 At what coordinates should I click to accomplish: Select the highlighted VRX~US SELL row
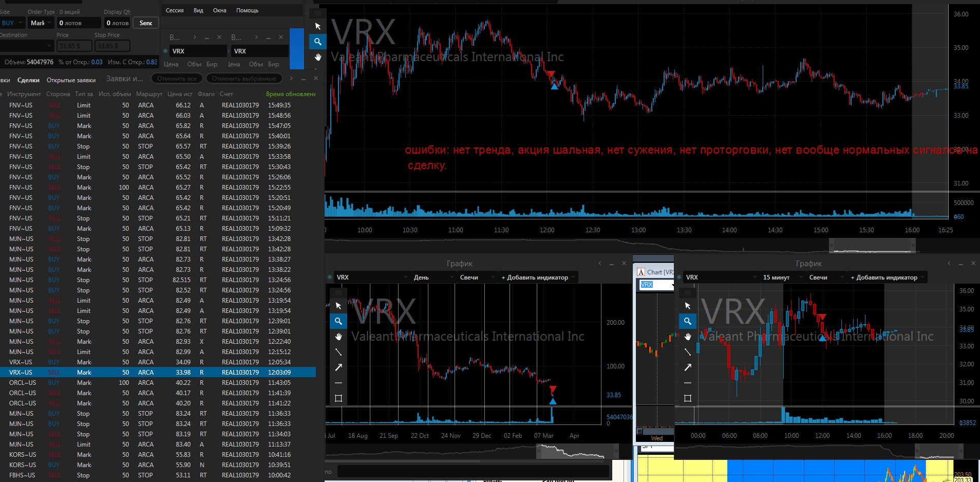[x=158, y=372]
